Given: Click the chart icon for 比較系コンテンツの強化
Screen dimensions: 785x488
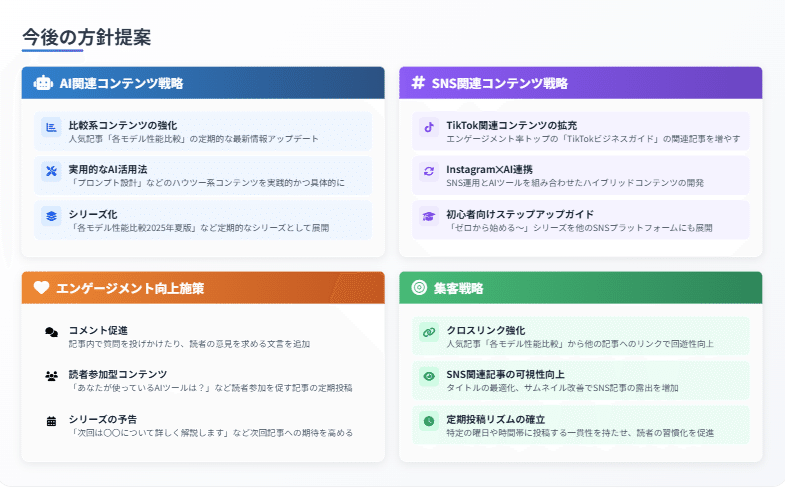Looking at the screenshot, I should pyautogui.click(x=51, y=127).
